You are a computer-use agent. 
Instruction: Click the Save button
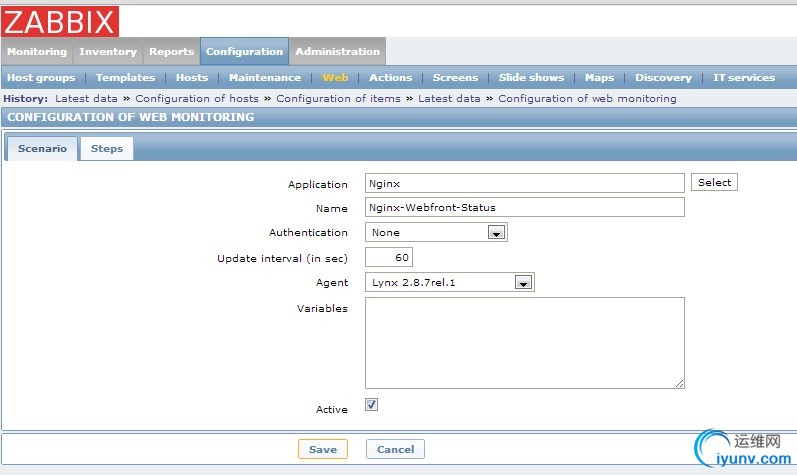[323, 449]
